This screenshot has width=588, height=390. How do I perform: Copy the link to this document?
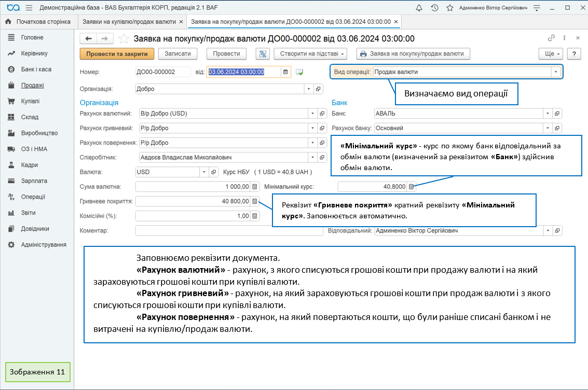point(551,38)
